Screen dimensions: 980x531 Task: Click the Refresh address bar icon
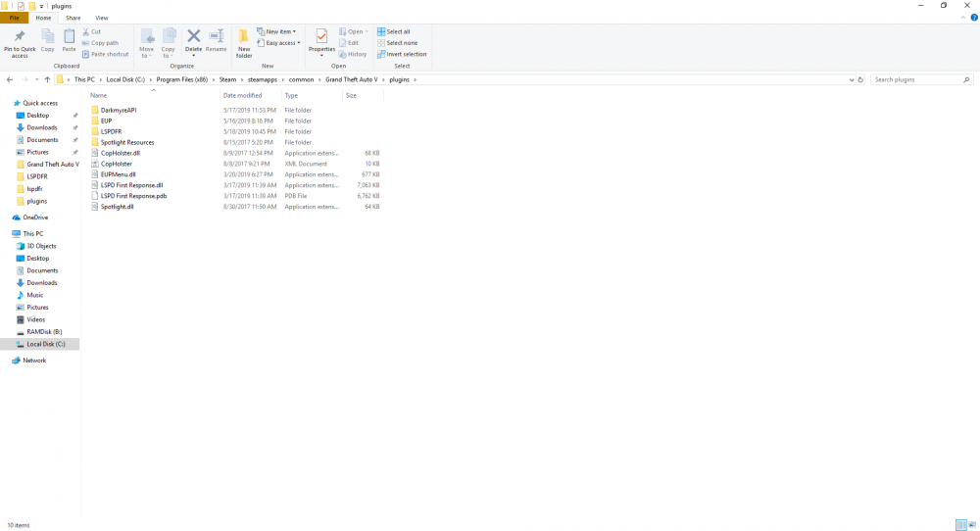(x=860, y=80)
